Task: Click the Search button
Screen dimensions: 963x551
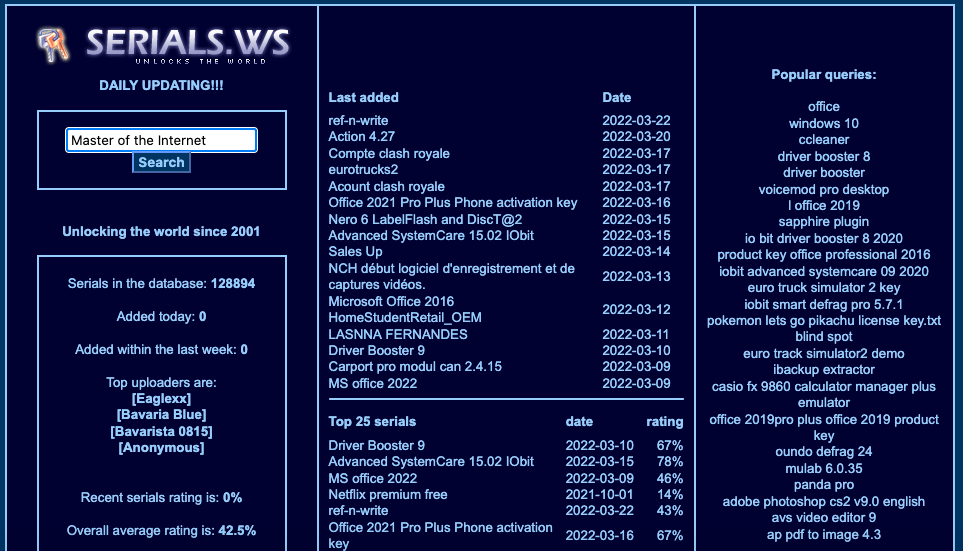Action: click(x=162, y=162)
